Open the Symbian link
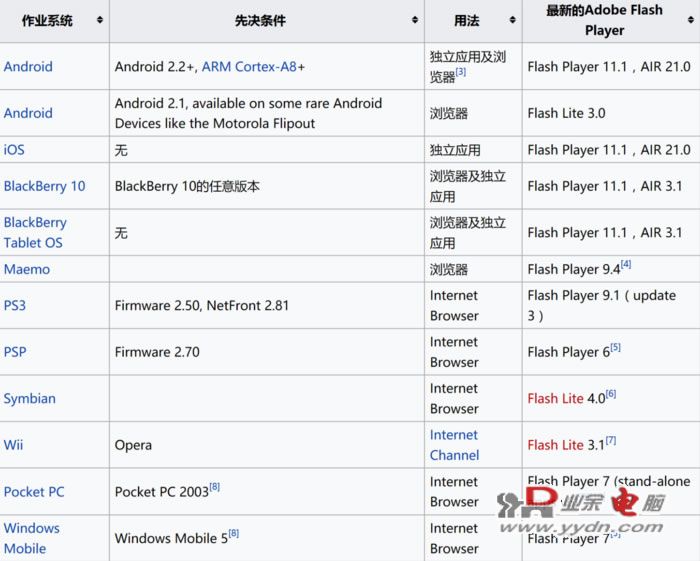The image size is (700, 561). (29, 398)
